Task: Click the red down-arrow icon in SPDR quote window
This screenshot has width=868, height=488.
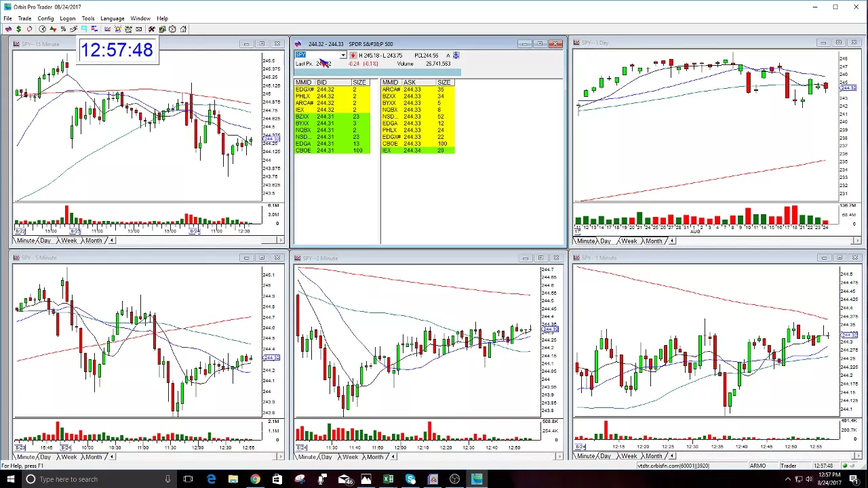Action: point(353,56)
